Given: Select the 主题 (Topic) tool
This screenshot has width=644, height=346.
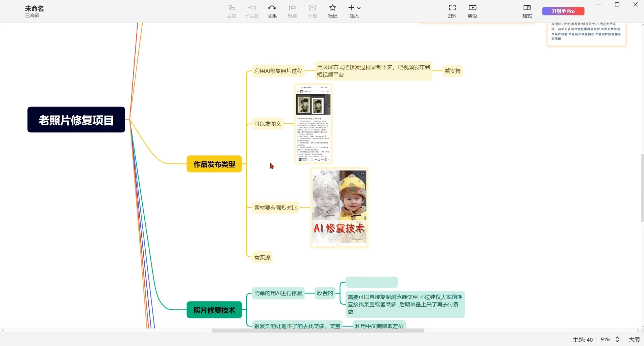Looking at the screenshot, I should 231,11.
